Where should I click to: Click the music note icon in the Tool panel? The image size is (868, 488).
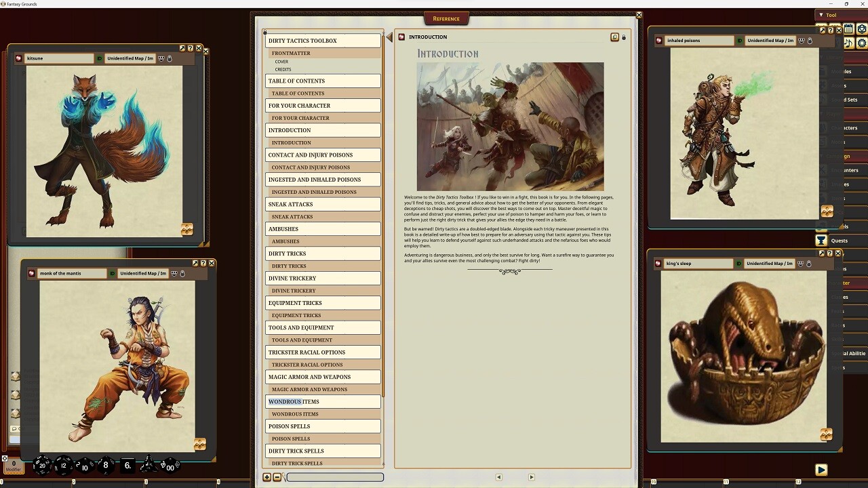coord(850,42)
